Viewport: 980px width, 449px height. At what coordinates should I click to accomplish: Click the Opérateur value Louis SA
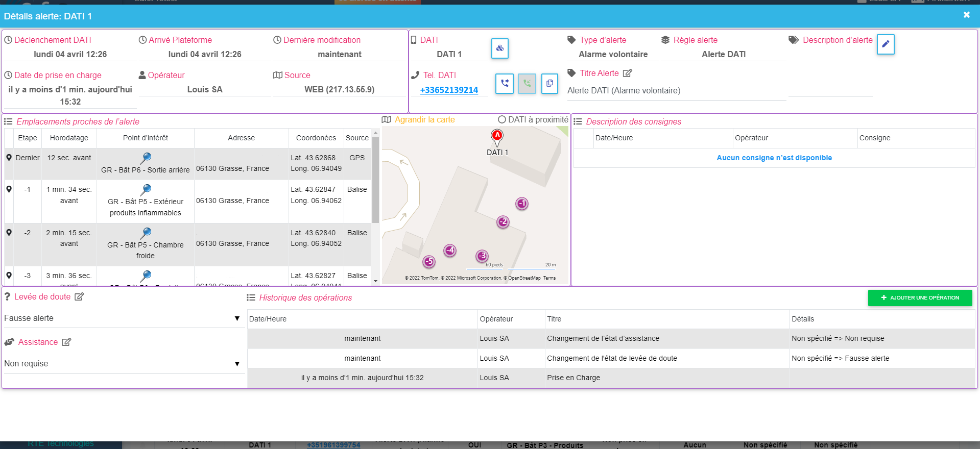205,89
